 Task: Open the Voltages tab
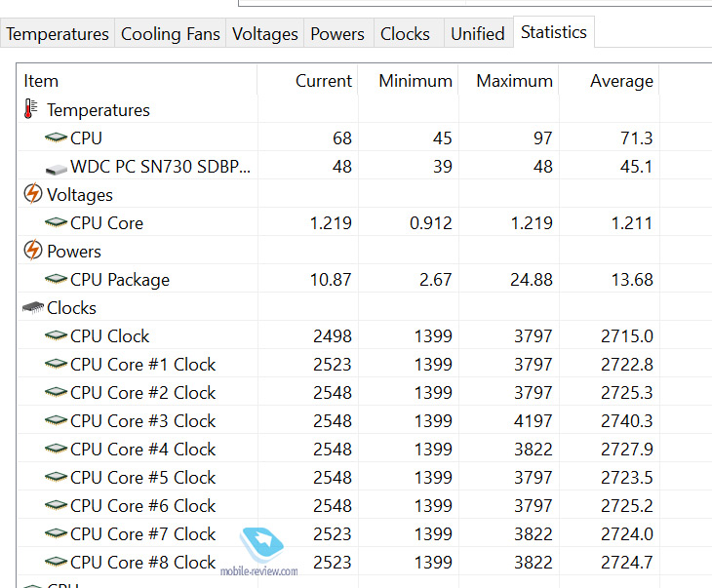coord(264,34)
